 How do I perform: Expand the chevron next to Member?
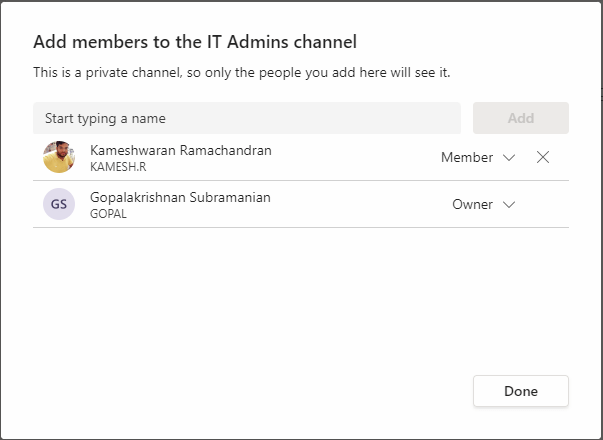point(509,157)
